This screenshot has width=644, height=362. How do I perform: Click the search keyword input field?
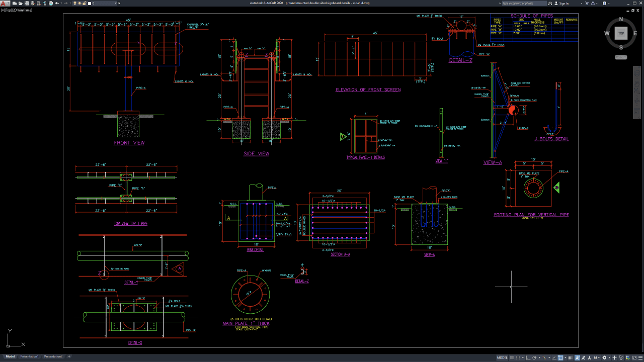click(524, 3)
